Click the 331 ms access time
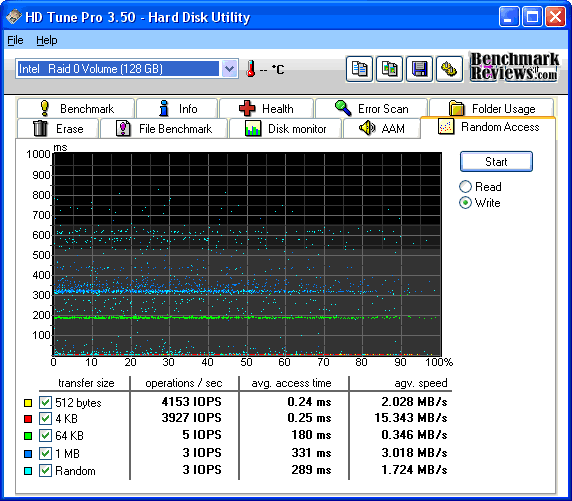The height and width of the screenshot is (501, 572). [x=311, y=453]
